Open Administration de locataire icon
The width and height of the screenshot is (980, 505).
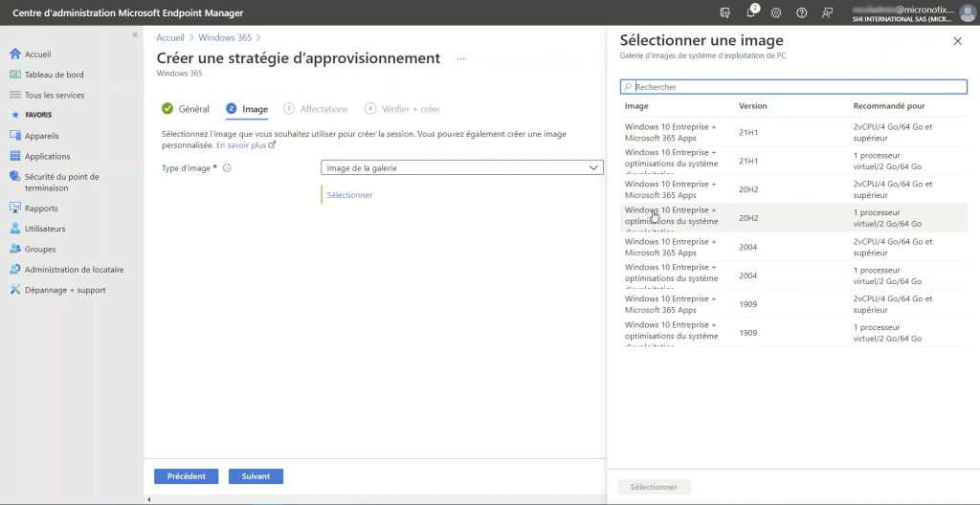point(15,270)
